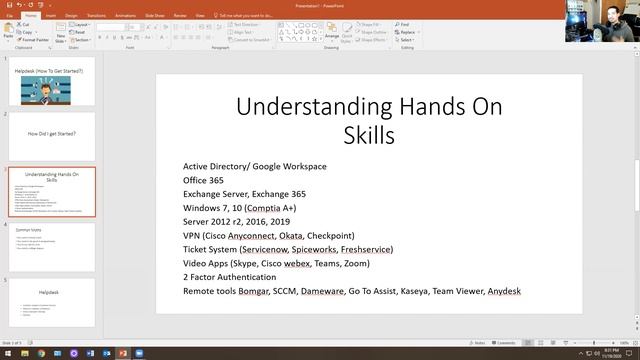Switch to Slide Sorter view in status bar

coord(540,343)
